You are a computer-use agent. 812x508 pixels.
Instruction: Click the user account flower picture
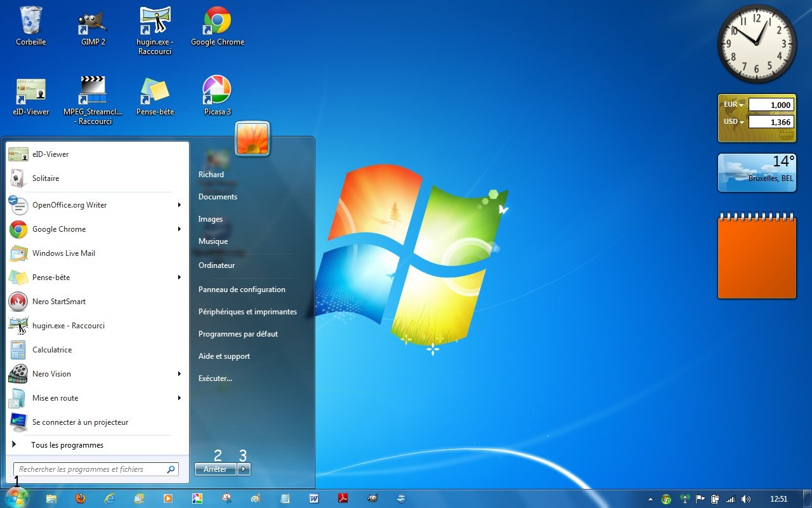[252, 138]
